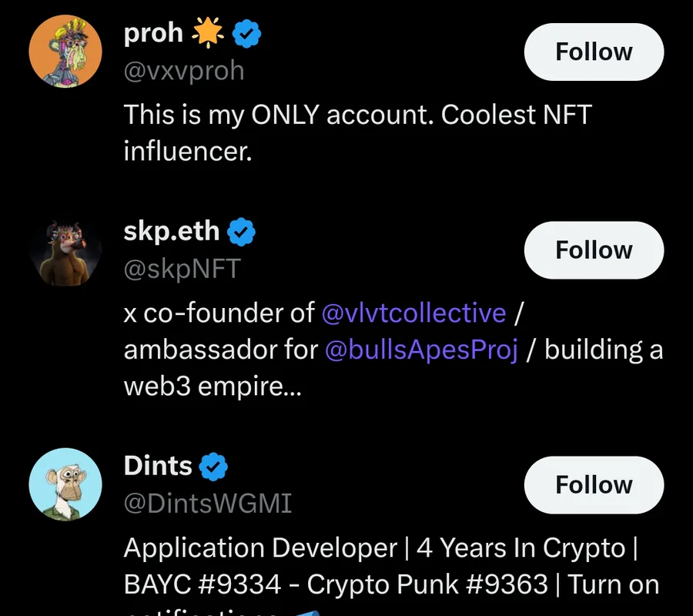Click the @skpNFT handle
This screenshot has width=693, height=616.
pos(182,269)
